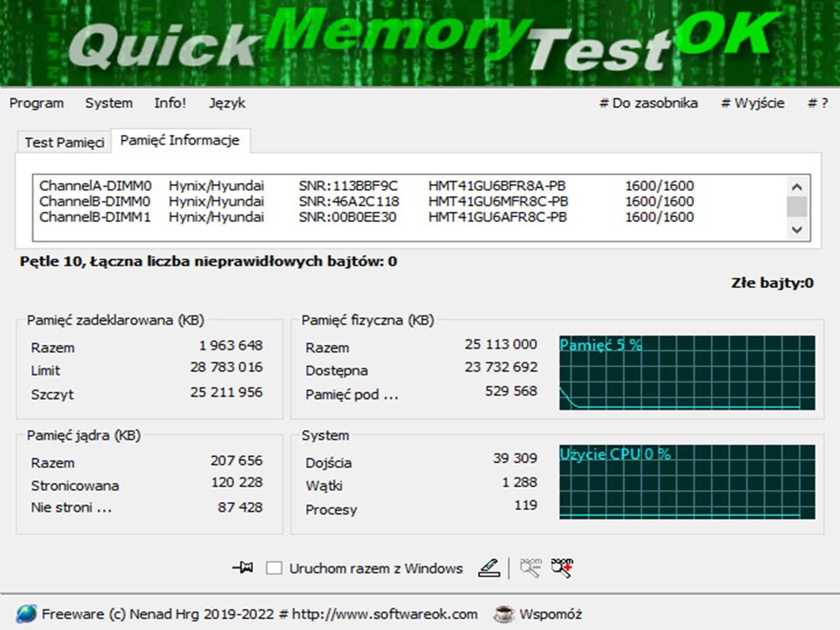
Task: Click the DIMM list scrollbar thumb
Action: point(797,206)
